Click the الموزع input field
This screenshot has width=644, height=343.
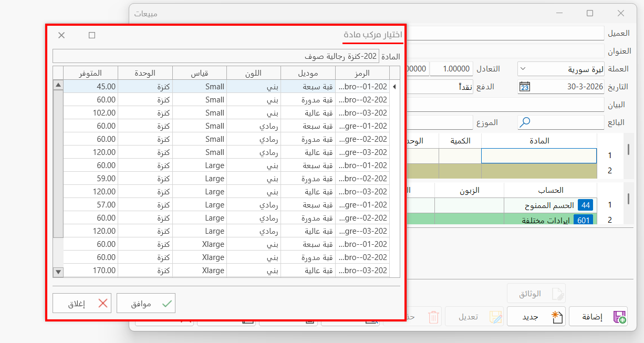tap(440, 122)
